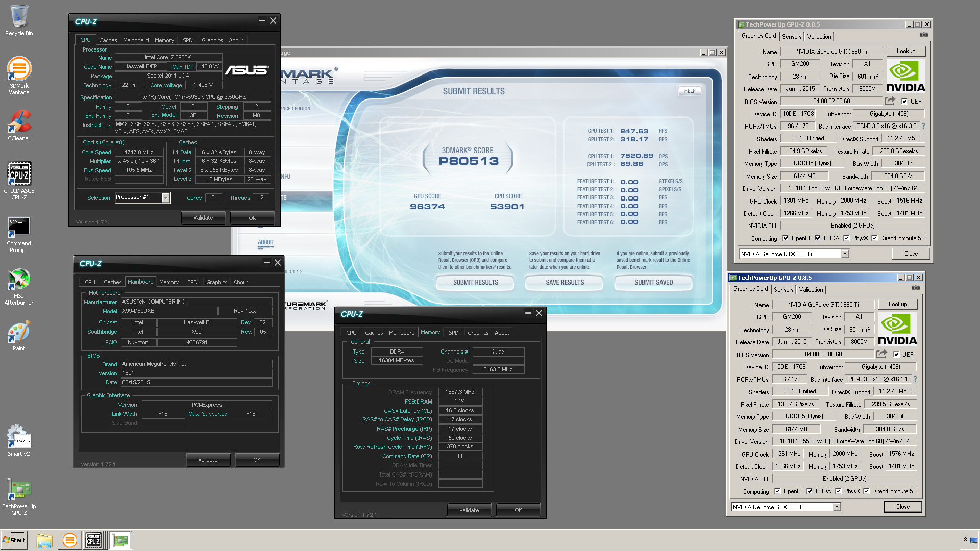Click mainboard model field X99-DELUXE
980x551 pixels.
(169, 311)
